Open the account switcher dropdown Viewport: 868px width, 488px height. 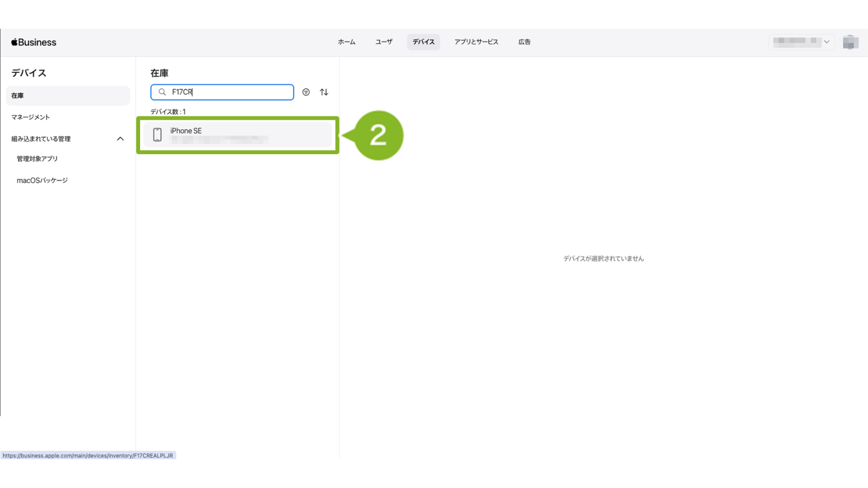pyautogui.click(x=801, y=42)
